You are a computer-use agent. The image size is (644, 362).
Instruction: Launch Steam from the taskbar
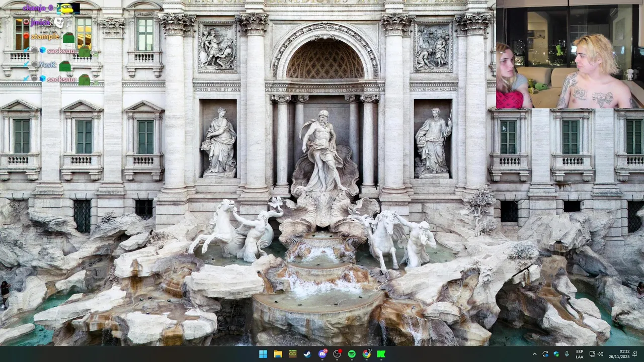(307, 354)
